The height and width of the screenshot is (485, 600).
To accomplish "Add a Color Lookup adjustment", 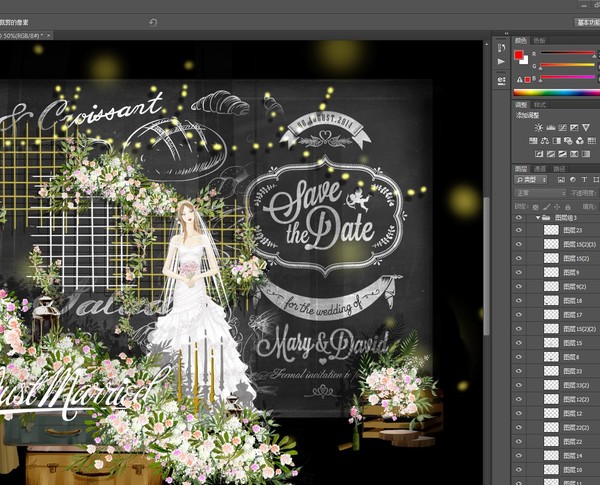I will point(591,141).
